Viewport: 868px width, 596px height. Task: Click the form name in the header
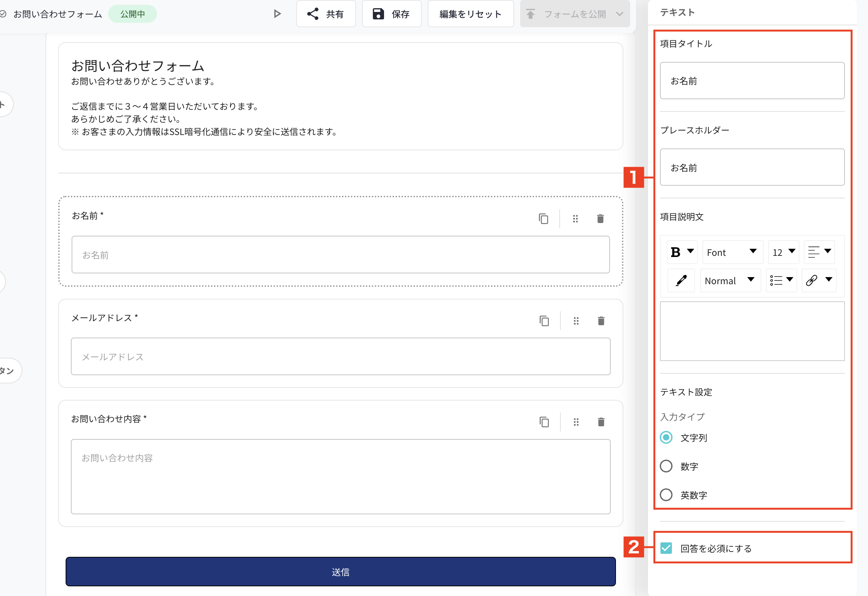coord(58,14)
